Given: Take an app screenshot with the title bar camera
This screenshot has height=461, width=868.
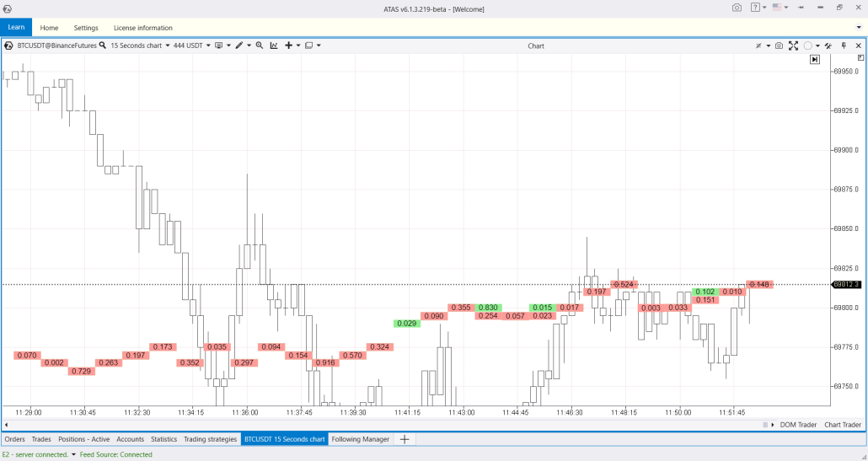Looking at the screenshot, I should coord(737,8).
